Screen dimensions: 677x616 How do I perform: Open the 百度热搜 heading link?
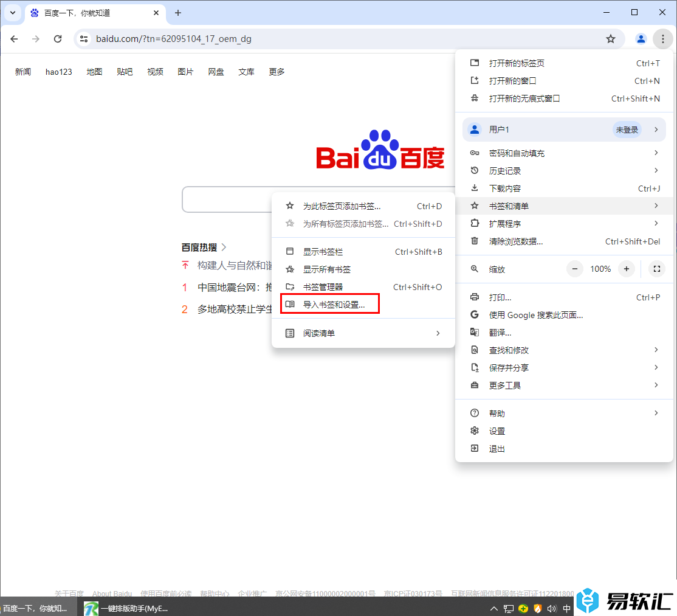pyautogui.click(x=199, y=247)
